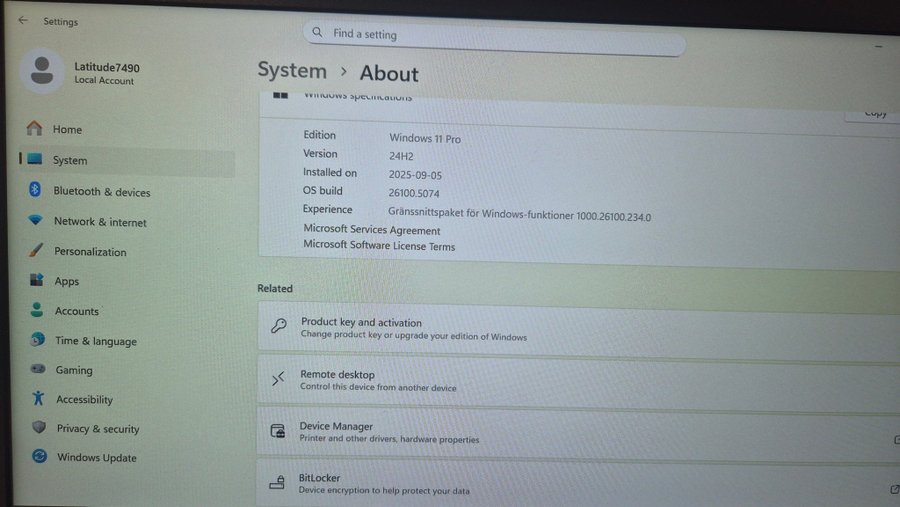Select System in the sidebar
This screenshot has height=507, width=900.
point(70,160)
